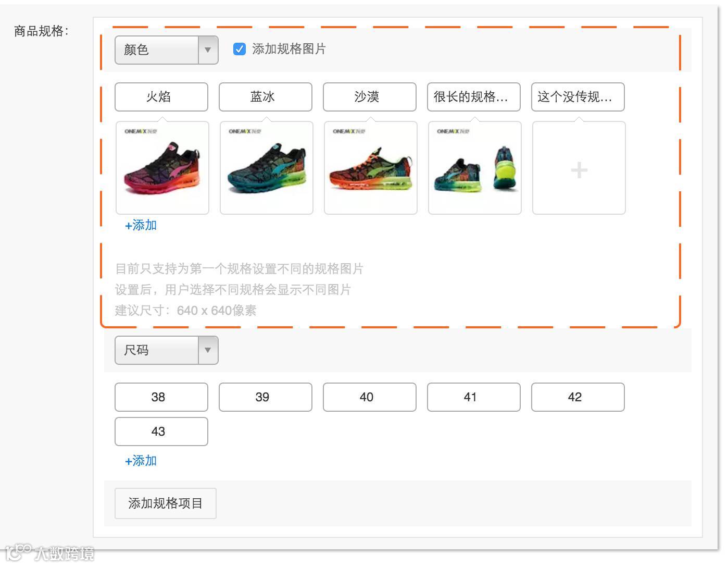Select the 这个没传规… color value

578,97
